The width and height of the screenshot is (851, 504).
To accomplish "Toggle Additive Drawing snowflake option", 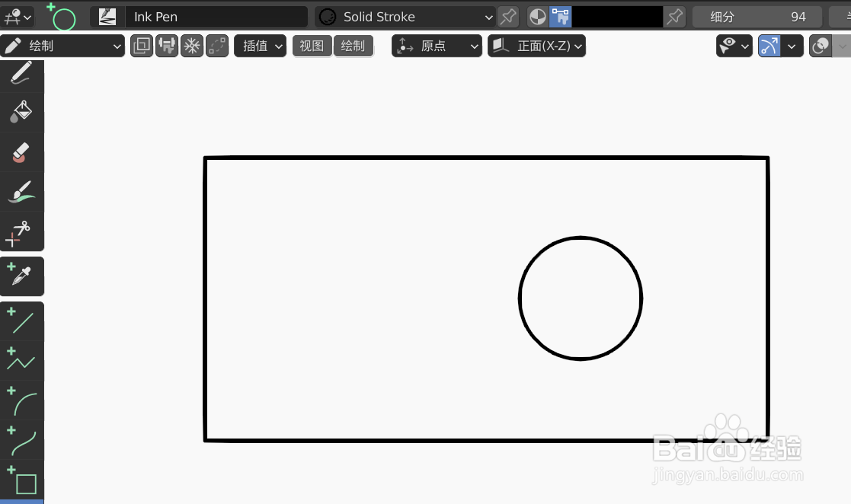I will pyautogui.click(x=191, y=46).
